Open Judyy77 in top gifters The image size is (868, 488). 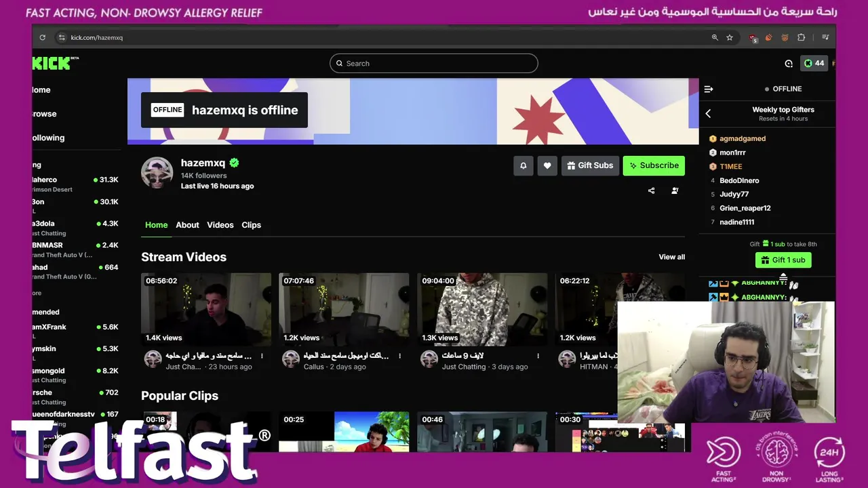(734, 195)
